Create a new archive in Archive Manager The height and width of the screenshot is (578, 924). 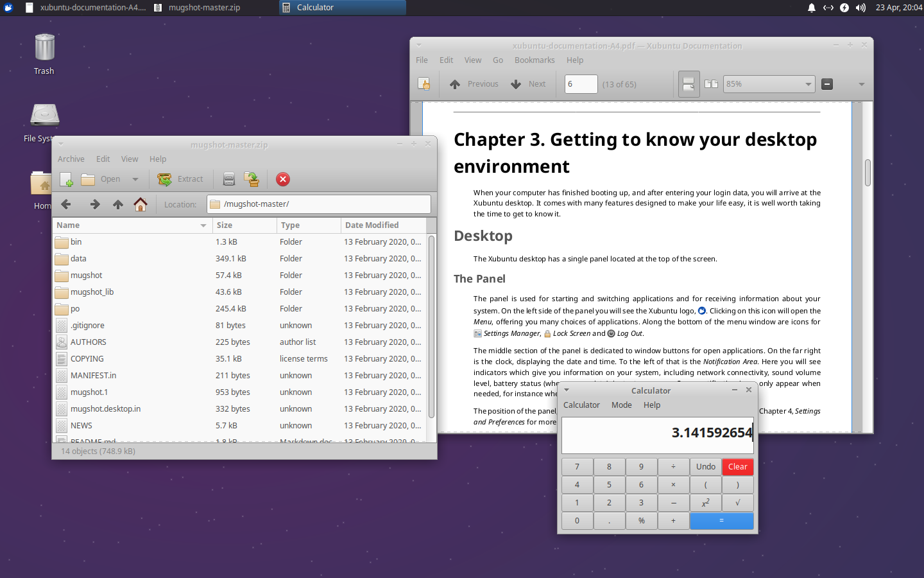point(67,179)
